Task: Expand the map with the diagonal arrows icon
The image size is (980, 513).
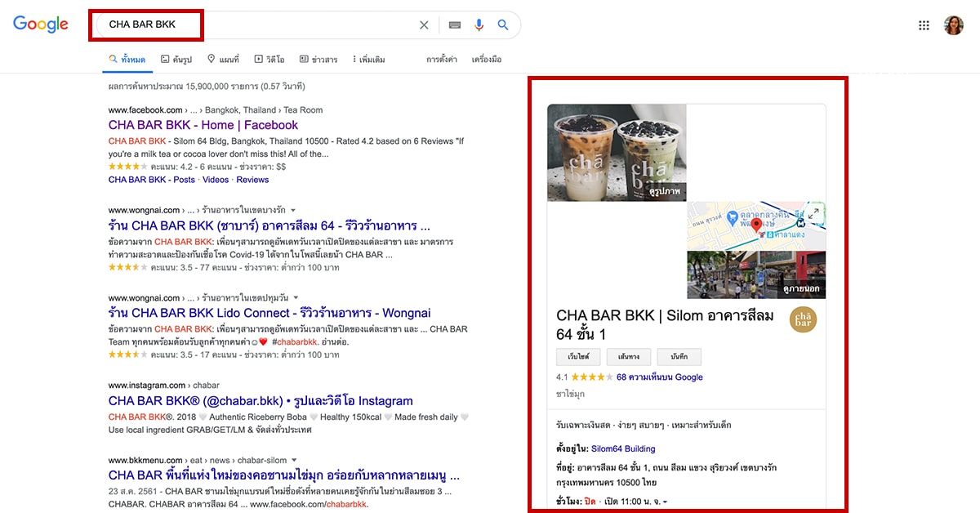Action: coord(813,212)
